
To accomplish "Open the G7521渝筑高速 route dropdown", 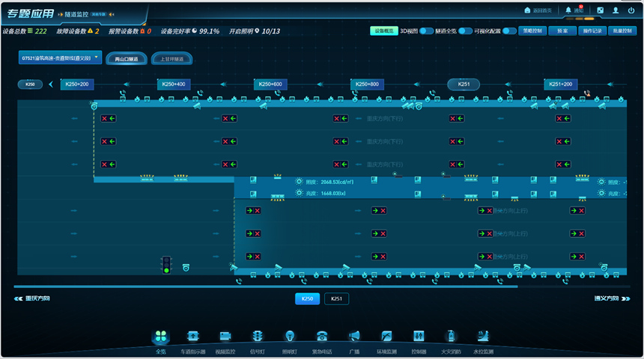I will click(x=60, y=58).
